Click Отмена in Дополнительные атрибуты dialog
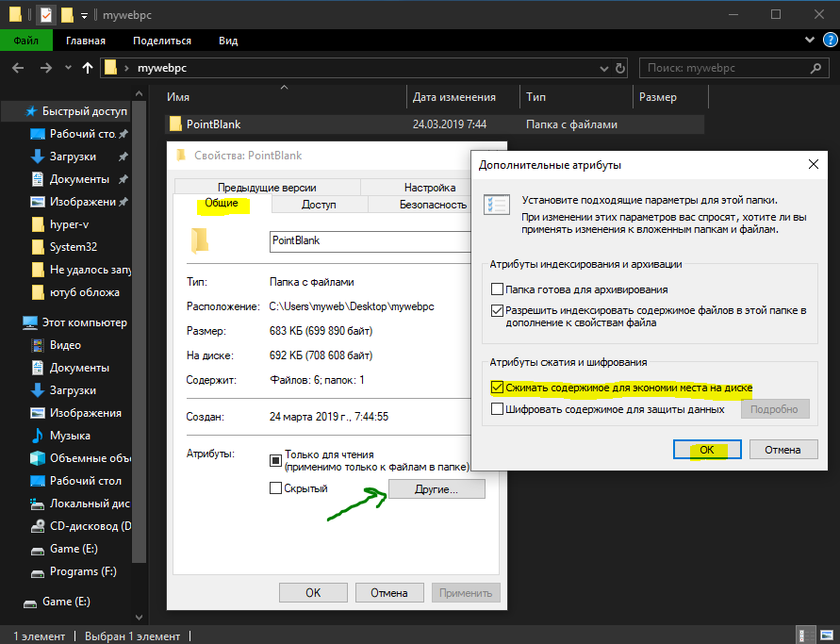 coord(783,450)
